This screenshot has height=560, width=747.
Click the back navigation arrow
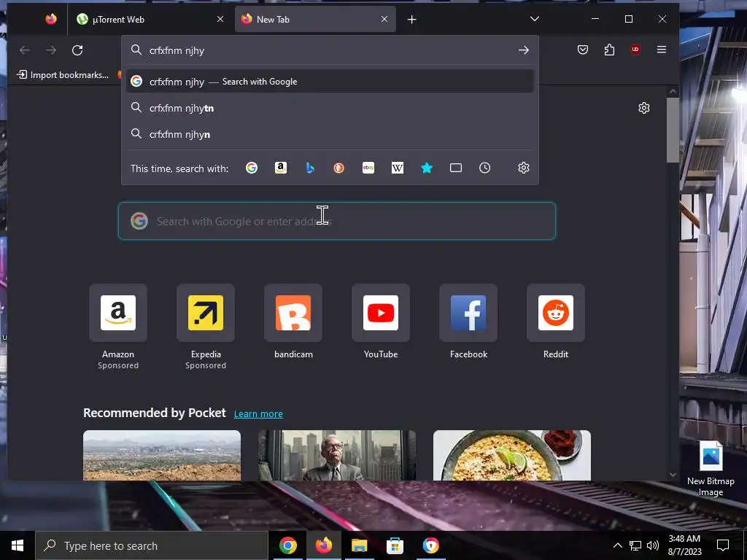click(25, 50)
